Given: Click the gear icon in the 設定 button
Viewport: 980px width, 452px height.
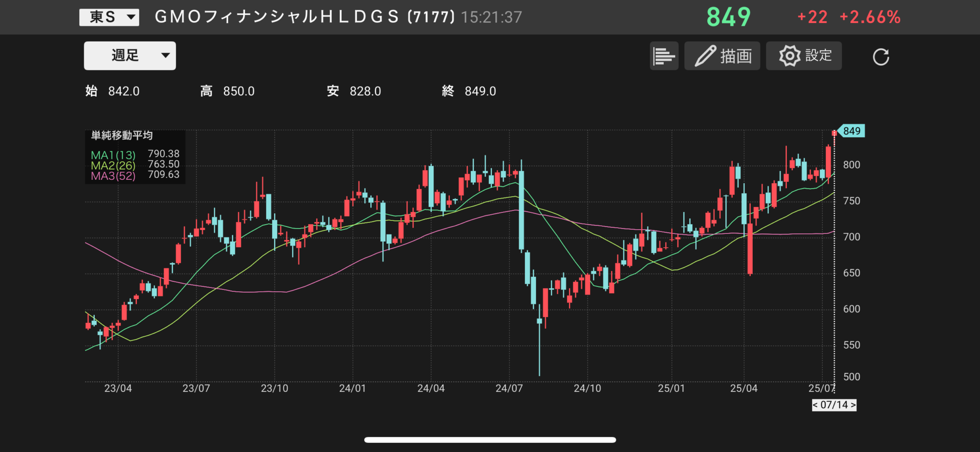Looking at the screenshot, I should click(x=790, y=56).
